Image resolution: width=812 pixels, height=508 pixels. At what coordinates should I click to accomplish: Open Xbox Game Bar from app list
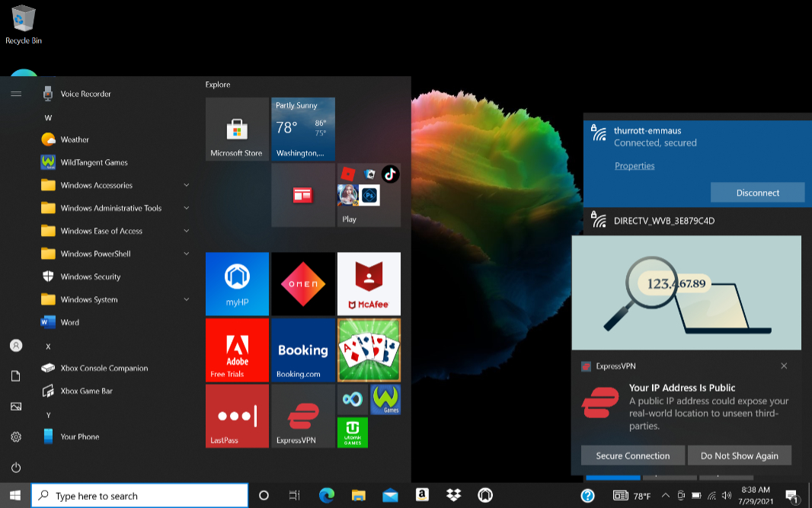[x=87, y=391]
